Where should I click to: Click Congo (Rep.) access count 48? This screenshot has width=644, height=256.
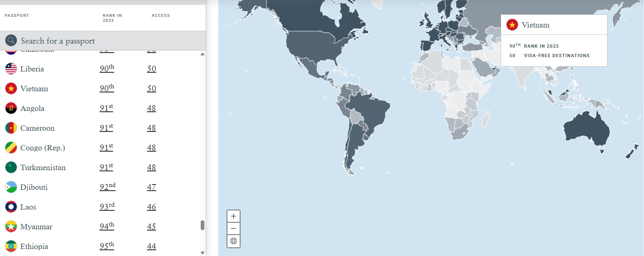click(151, 148)
